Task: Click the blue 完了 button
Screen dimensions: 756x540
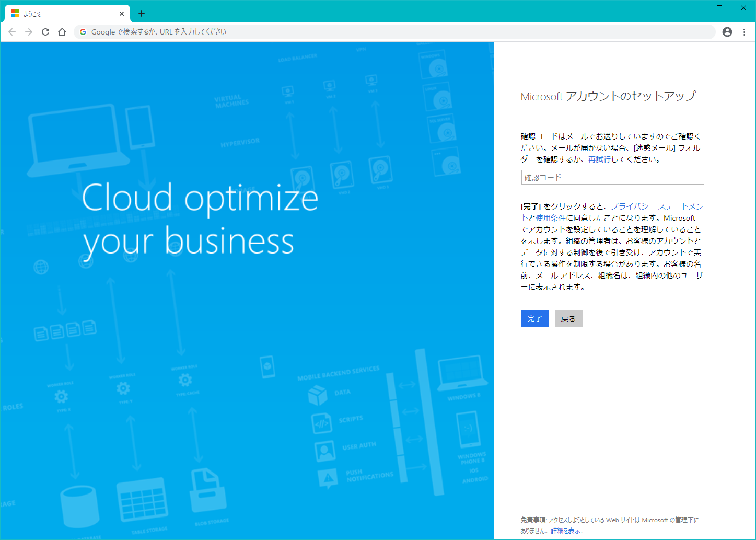Action: 535,318
